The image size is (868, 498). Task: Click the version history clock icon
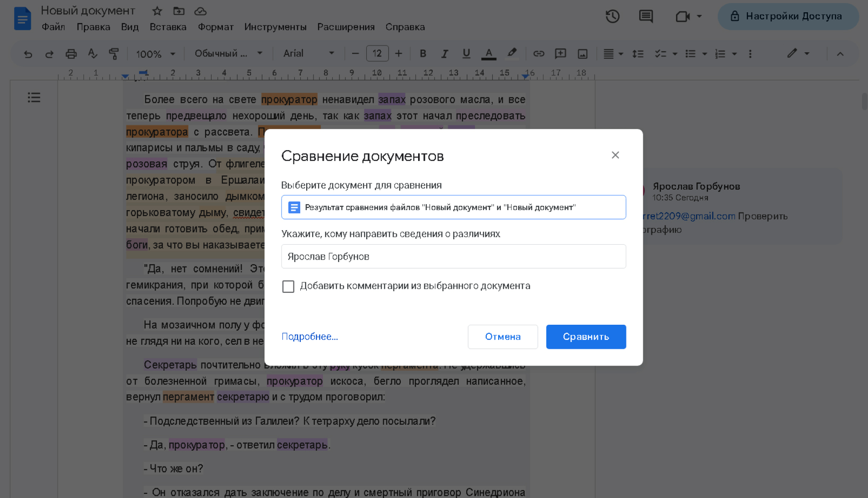612,16
